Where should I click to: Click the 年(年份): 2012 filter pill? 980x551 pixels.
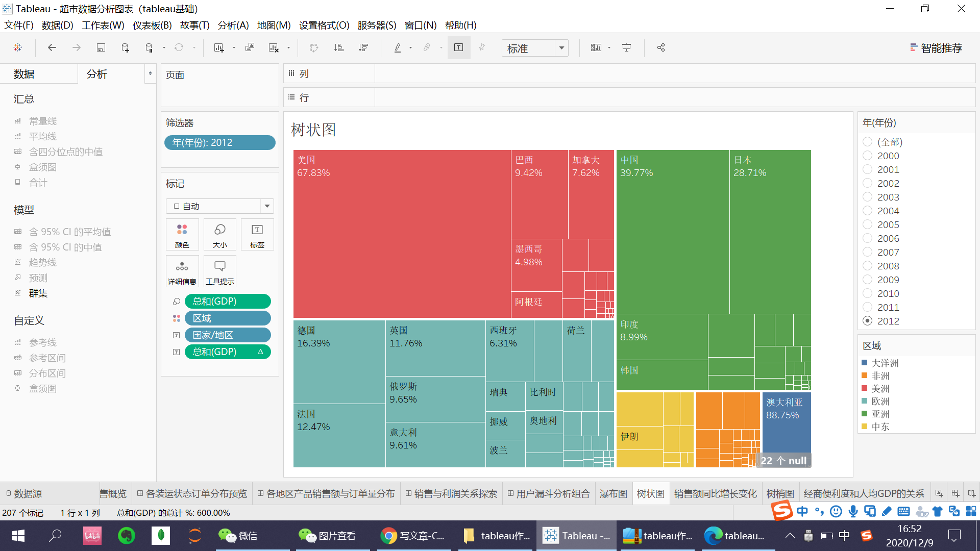(219, 142)
